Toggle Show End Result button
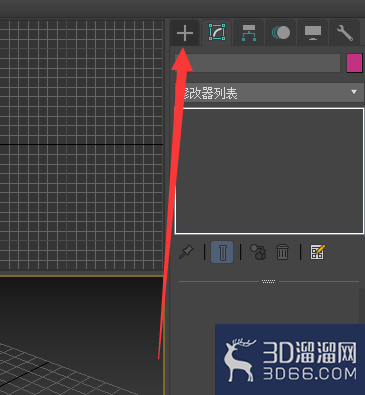The height and width of the screenshot is (395, 365). coord(222,252)
